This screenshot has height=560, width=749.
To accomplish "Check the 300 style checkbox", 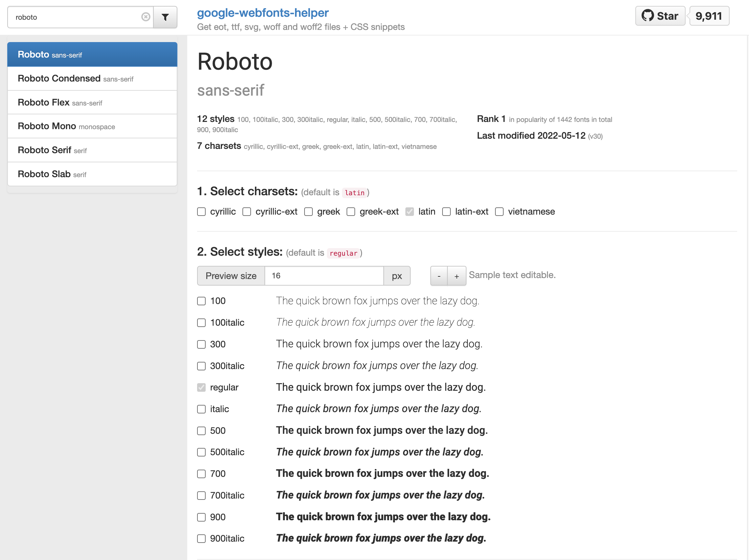I will (x=201, y=344).
